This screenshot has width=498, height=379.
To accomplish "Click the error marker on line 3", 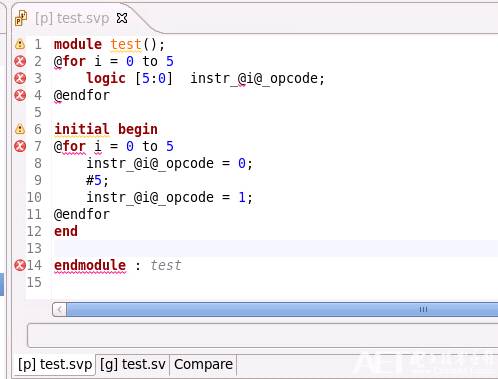I will [20, 78].
